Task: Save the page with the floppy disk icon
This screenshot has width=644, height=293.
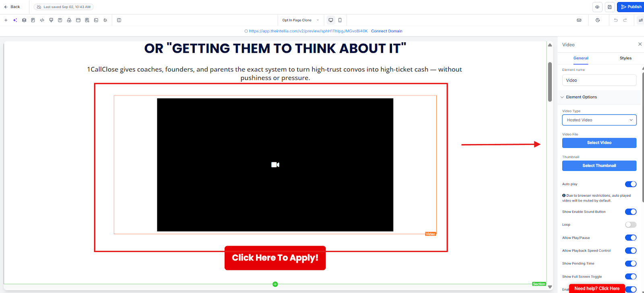Action: click(610, 7)
